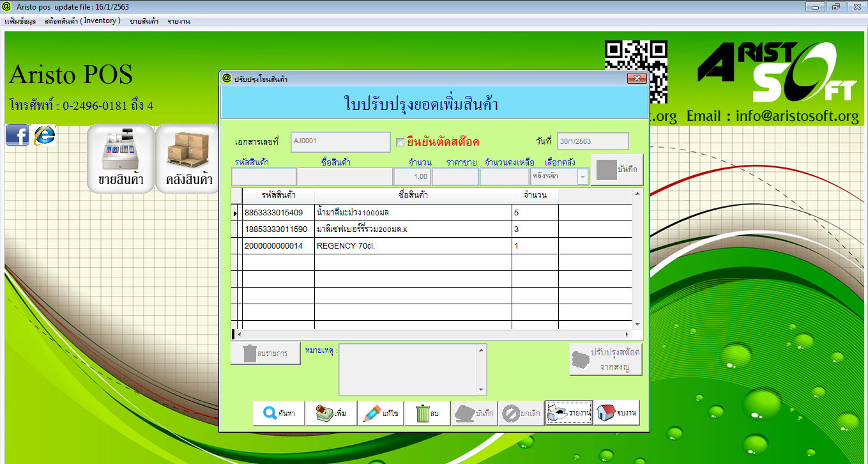
Task: Click grid horizontal scrollbar left arrow
Action: click(239, 334)
